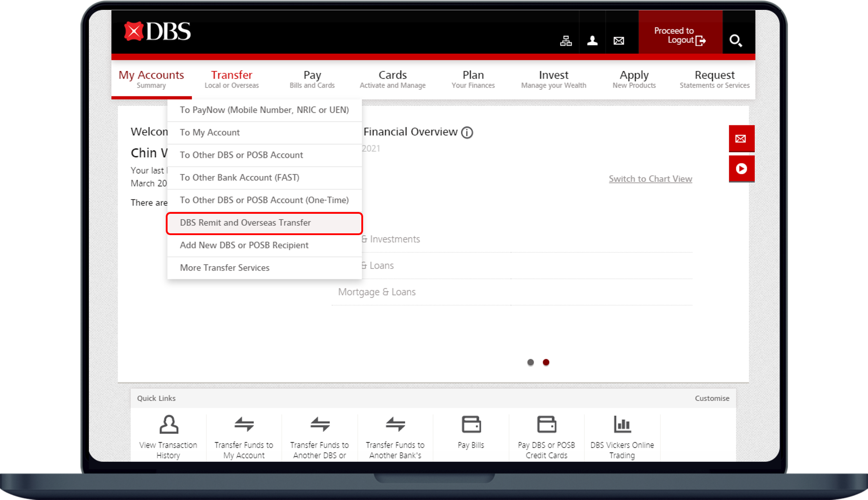Image resolution: width=868 pixels, height=500 pixels.
Task: Select the first grey carousel dot
Action: click(x=530, y=362)
